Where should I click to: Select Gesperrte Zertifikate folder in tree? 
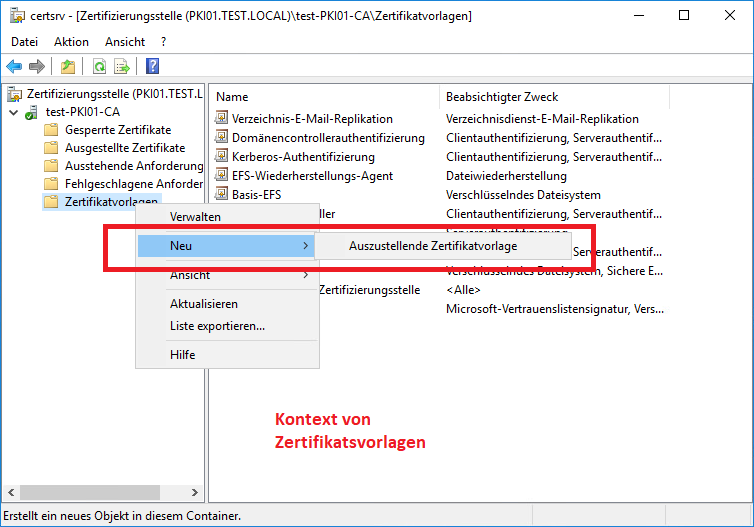(117, 130)
